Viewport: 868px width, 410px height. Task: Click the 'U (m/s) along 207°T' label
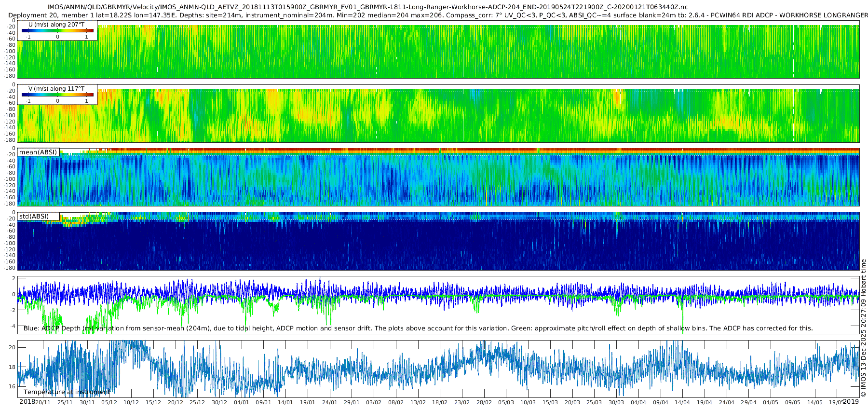coord(56,24)
